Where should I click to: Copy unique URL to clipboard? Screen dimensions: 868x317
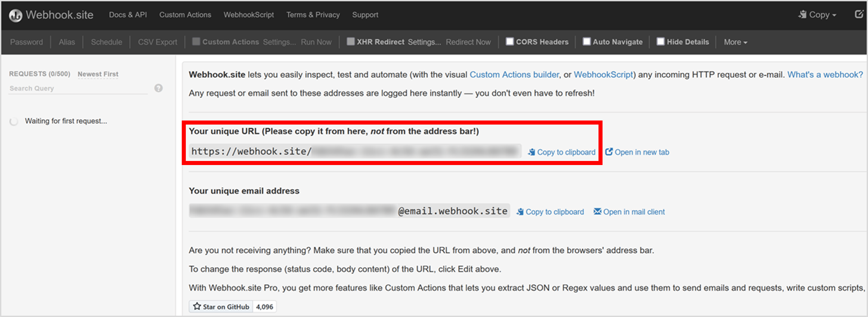click(561, 152)
